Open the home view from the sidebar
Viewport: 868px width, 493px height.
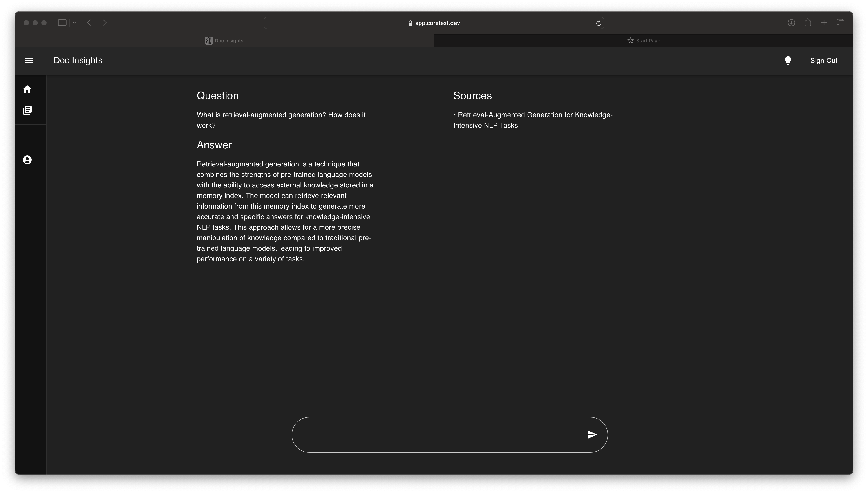coord(27,89)
